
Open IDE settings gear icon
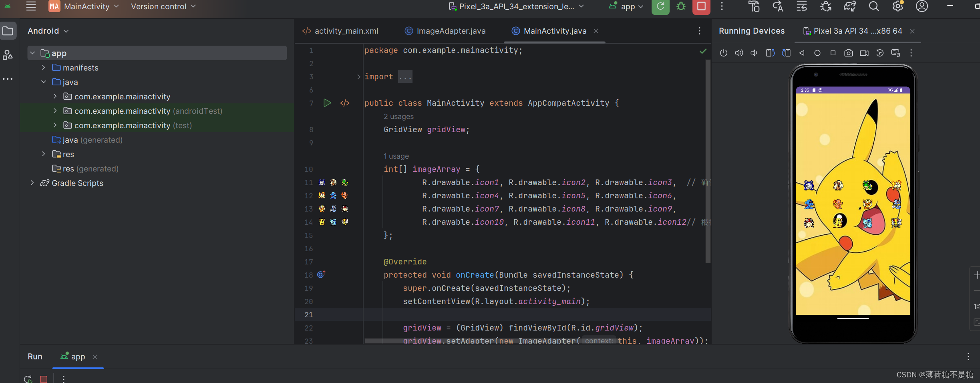898,6
